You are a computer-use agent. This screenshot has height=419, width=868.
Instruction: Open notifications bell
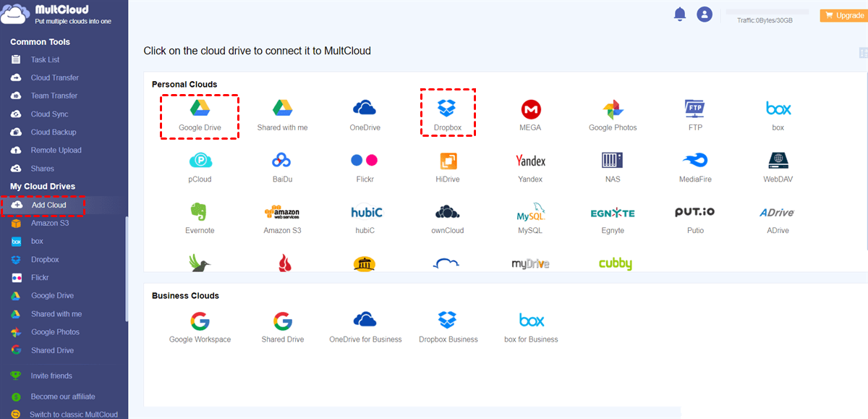tap(680, 14)
